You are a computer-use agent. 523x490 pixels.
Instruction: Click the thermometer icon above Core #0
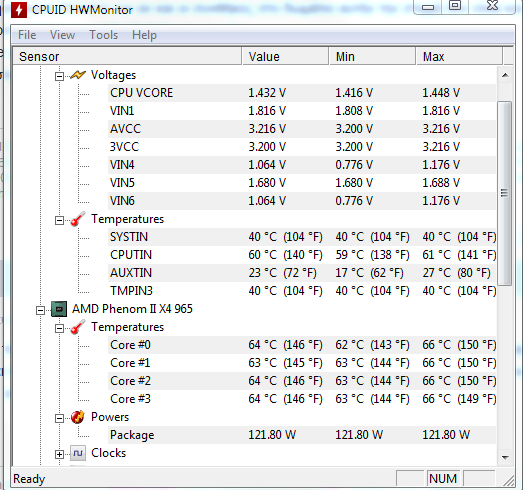[78, 327]
